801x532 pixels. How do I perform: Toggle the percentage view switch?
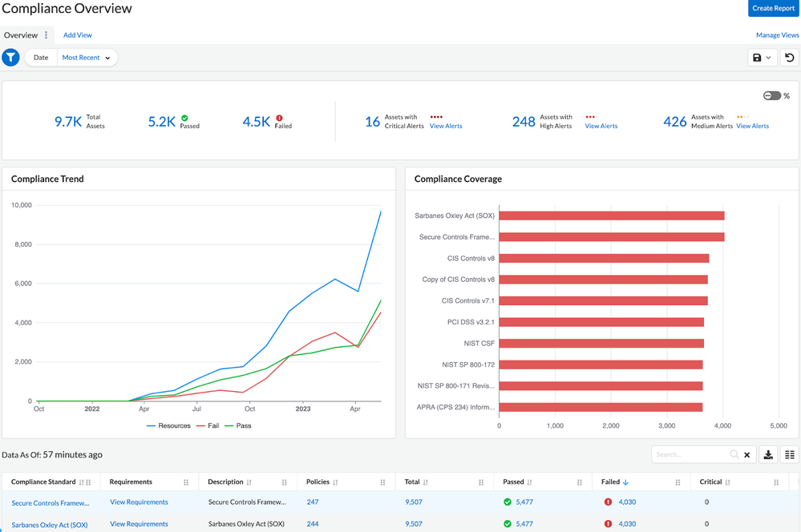click(772, 96)
